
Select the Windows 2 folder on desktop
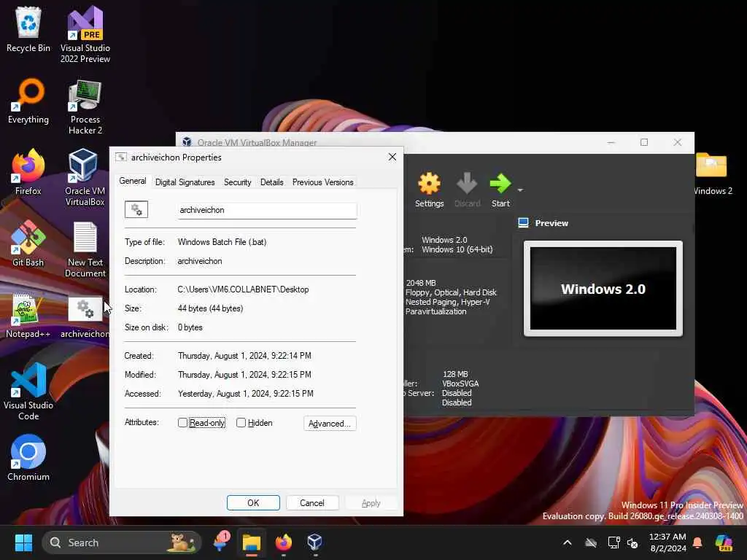tap(712, 174)
